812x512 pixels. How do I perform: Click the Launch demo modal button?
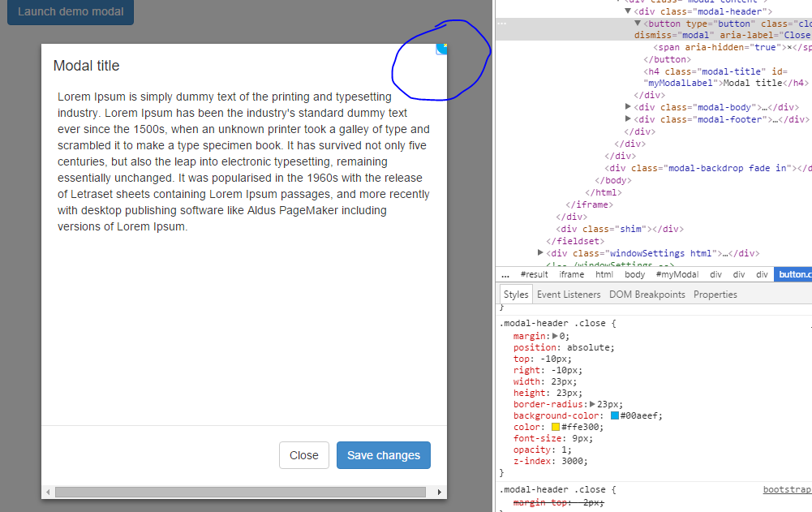coord(70,12)
